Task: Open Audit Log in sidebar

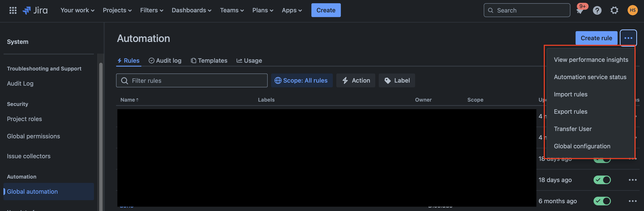Action: coord(20,84)
